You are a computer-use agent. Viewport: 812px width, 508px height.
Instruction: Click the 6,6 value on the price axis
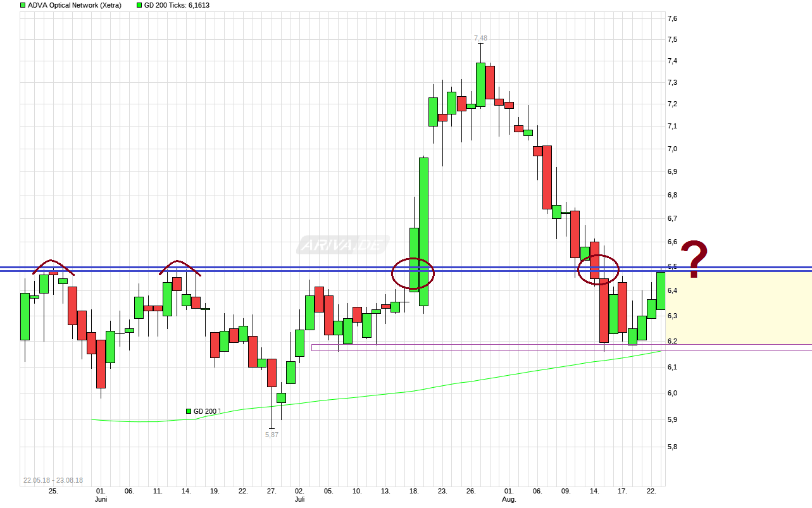672,242
